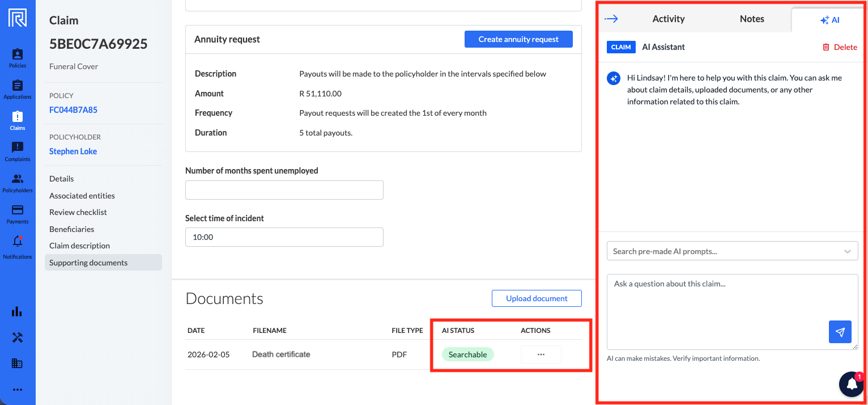This screenshot has width=868, height=405.
Task: Click the Searchable AI status badge
Action: click(x=468, y=355)
